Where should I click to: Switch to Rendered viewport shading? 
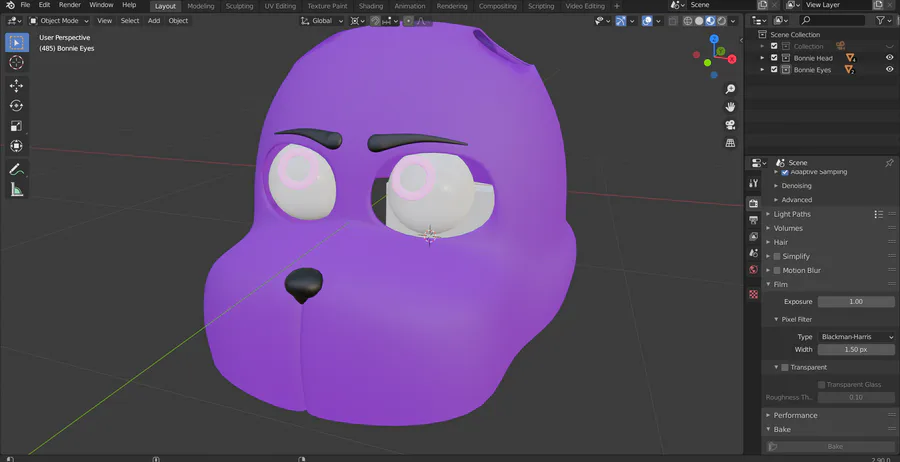pos(722,21)
